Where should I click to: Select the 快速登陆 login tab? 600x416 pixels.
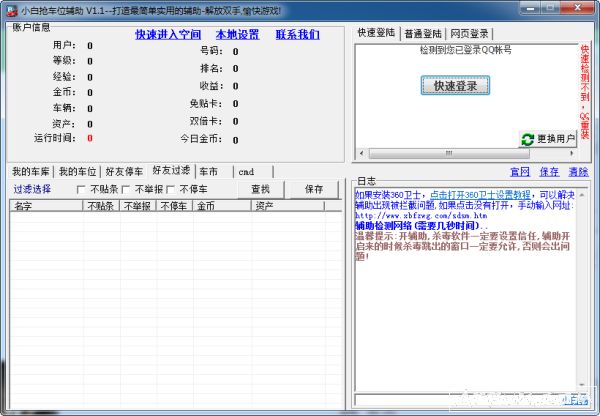tap(376, 33)
